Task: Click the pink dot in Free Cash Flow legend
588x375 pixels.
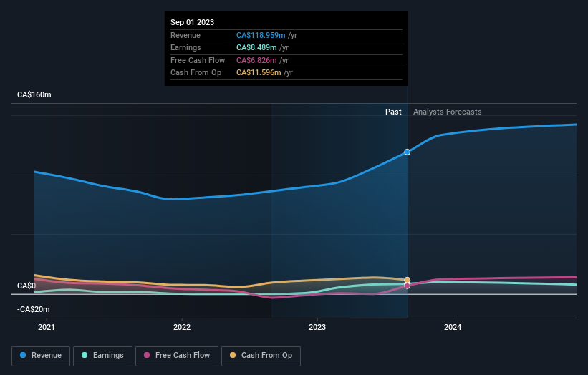Action: pyautogui.click(x=147, y=355)
